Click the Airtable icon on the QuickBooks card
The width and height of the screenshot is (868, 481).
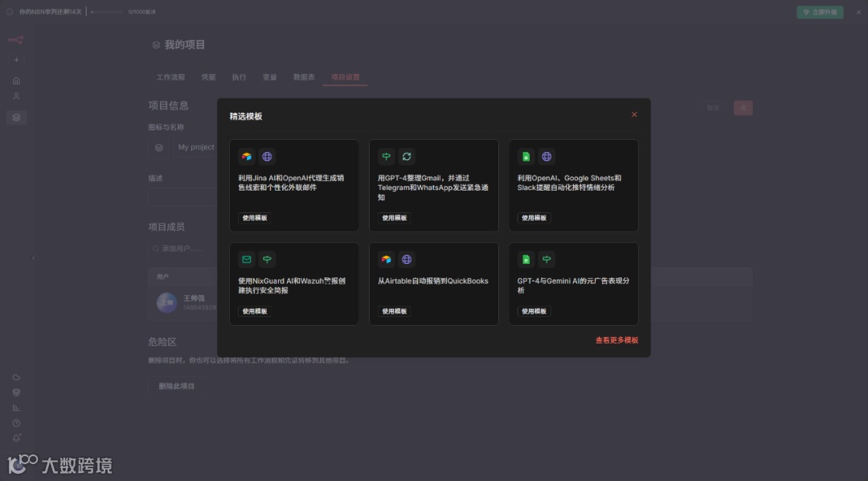click(x=387, y=259)
